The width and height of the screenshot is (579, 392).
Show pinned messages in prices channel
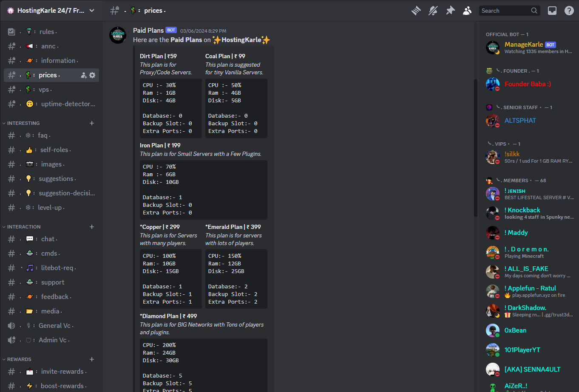(450, 11)
